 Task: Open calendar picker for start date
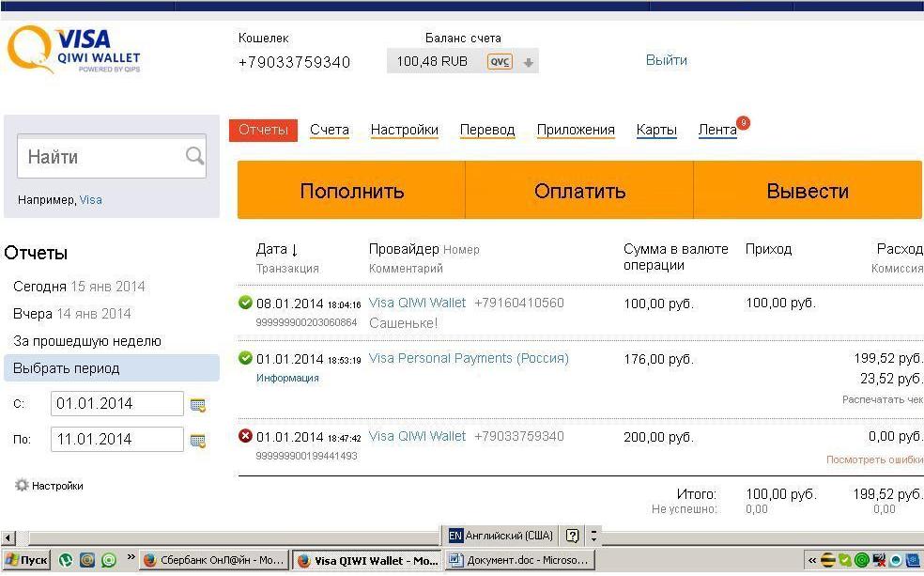(198, 405)
